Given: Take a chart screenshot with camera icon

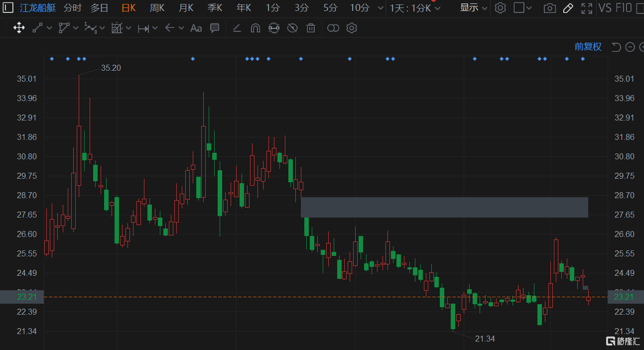Looking at the screenshot, I should [x=549, y=8].
